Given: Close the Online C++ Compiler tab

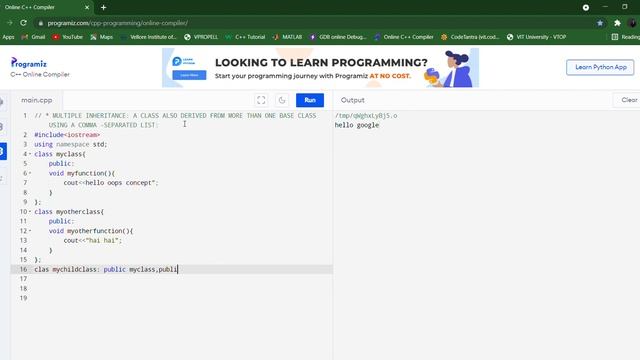Looking at the screenshot, I should [x=87, y=7].
